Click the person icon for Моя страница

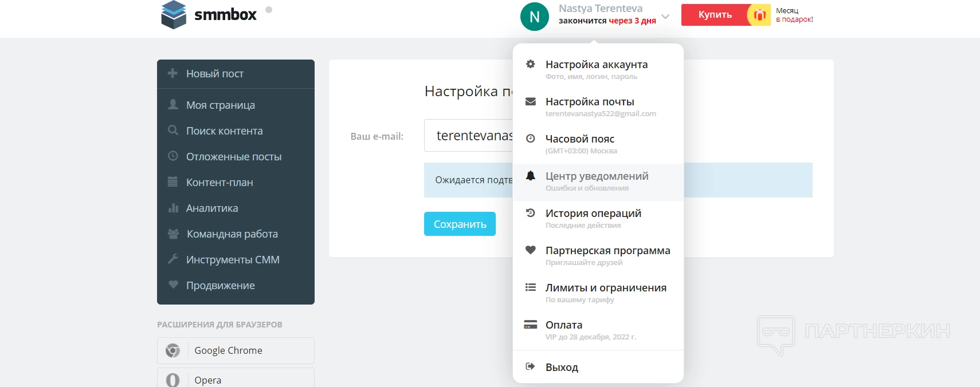[x=173, y=104]
